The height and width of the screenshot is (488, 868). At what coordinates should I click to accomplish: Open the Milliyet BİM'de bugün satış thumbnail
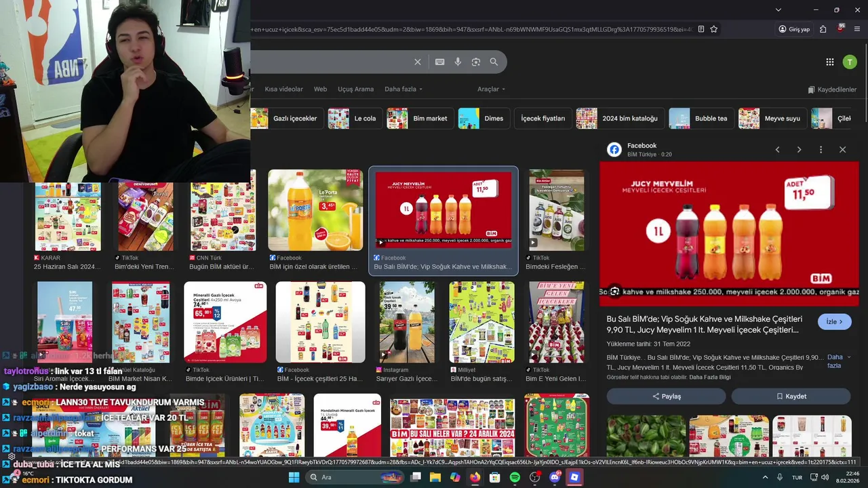pyautogui.click(x=481, y=322)
